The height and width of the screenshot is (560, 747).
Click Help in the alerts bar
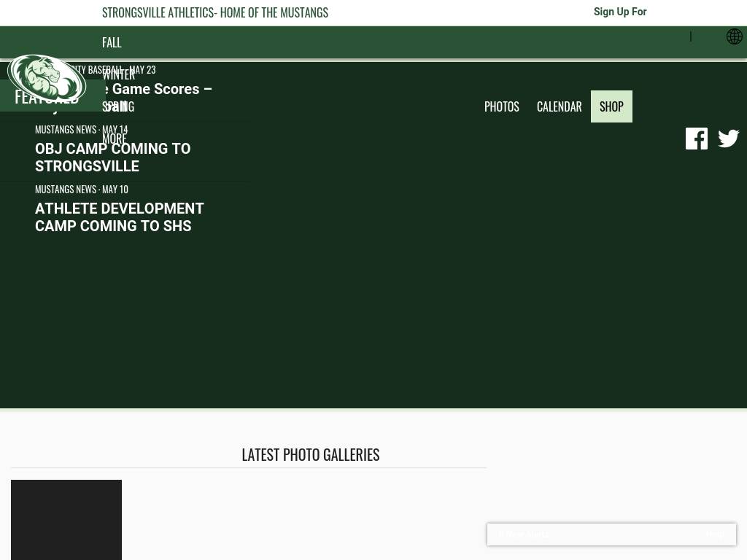click(x=715, y=534)
